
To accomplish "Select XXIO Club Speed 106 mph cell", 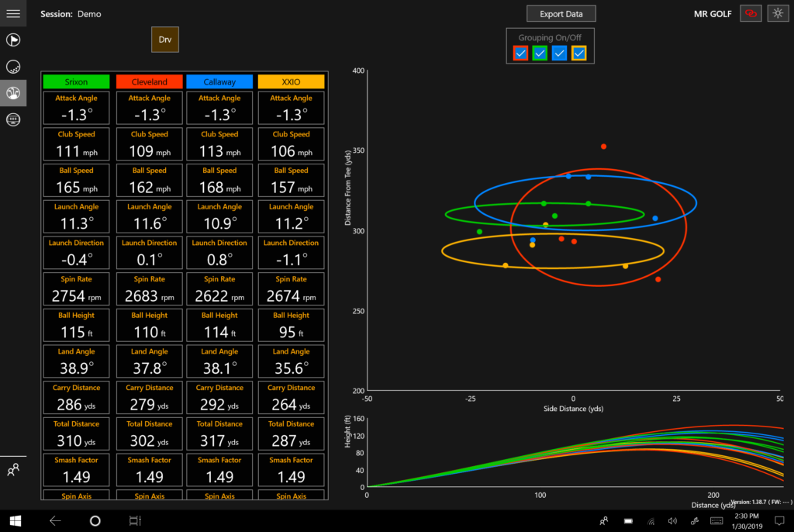I will [292, 144].
